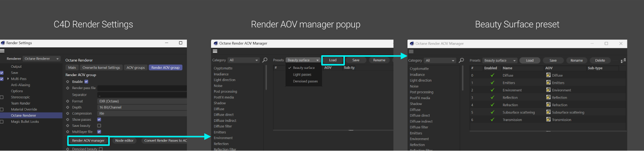
Task: Open Format dropdown showing EXR (Octane)
Action: [142, 101]
